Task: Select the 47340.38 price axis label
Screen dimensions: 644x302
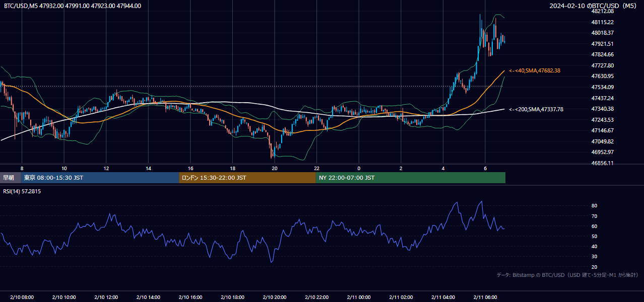Action: 602,109
